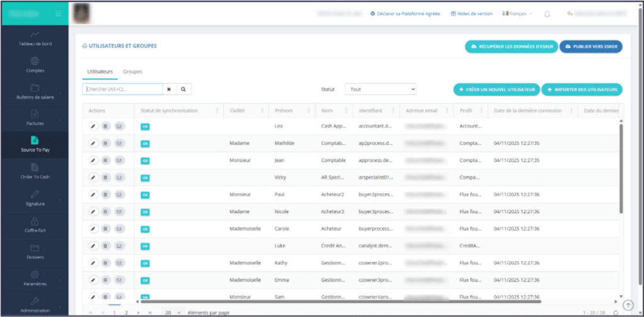Delete user Mathilde with trash icon
The width and height of the screenshot is (644, 317).
click(x=106, y=143)
